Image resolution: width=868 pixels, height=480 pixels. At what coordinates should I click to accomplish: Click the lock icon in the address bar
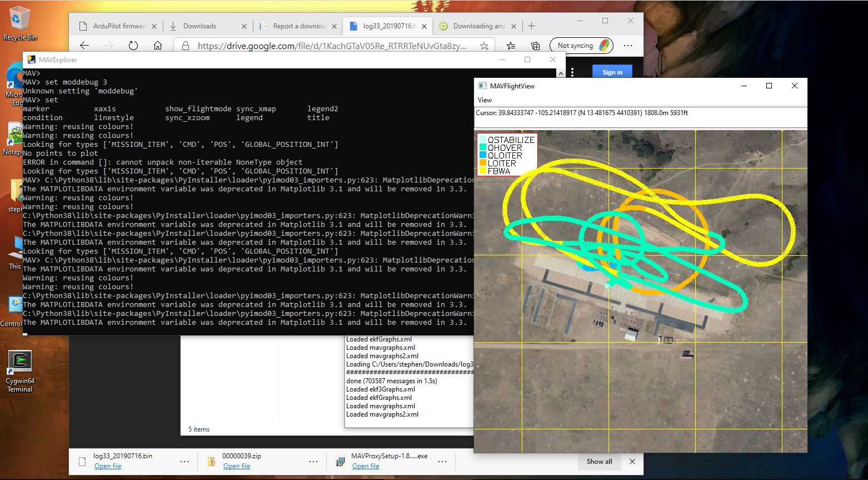185,46
